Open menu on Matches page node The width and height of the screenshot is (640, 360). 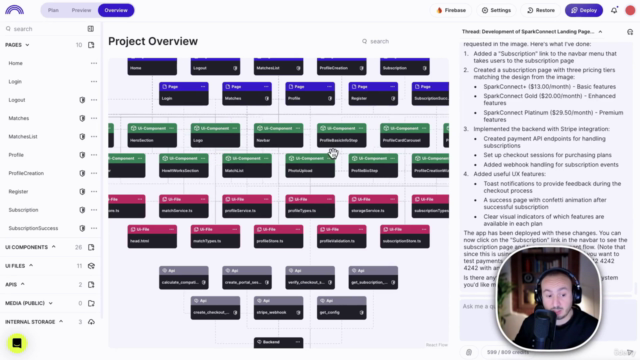266,87
